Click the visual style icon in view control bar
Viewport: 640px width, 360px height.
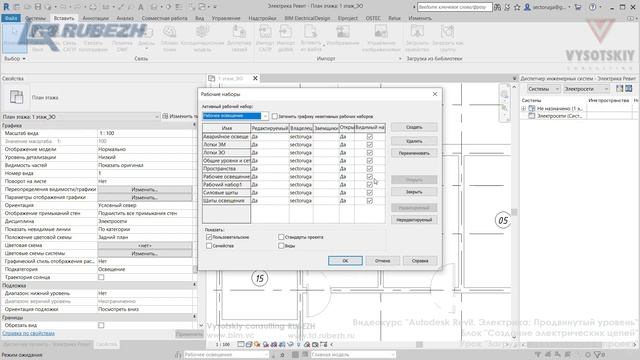coord(249,344)
